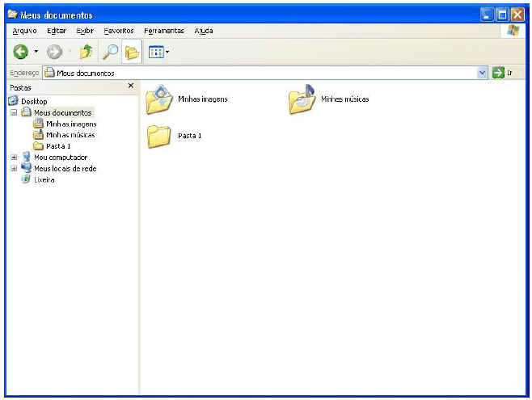Open the view modes dropdown
532x400 pixels.
(158, 52)
